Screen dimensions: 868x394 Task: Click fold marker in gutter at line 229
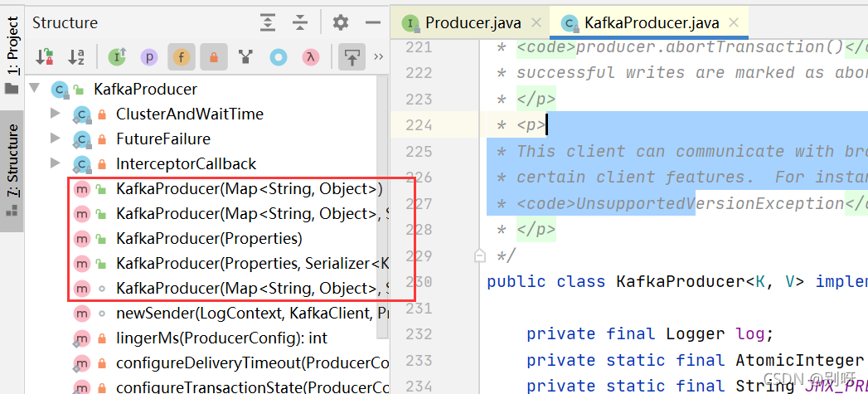pos(480,255)
